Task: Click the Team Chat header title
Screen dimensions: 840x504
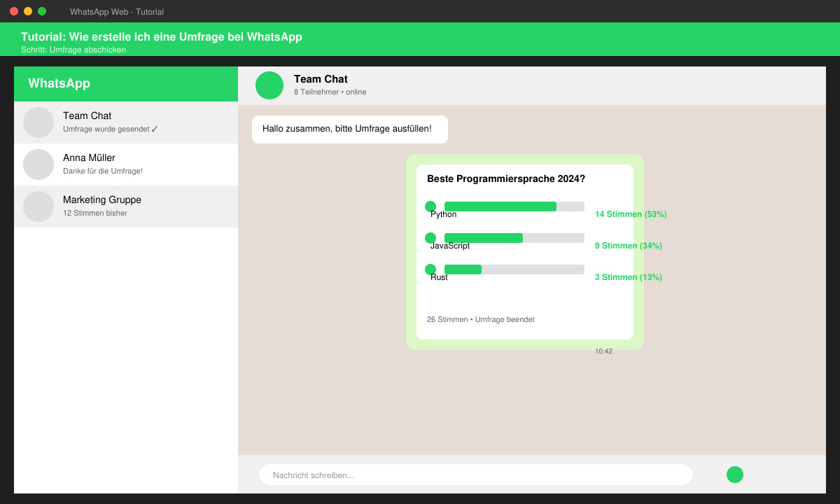Action: click(x=321, y=79)
